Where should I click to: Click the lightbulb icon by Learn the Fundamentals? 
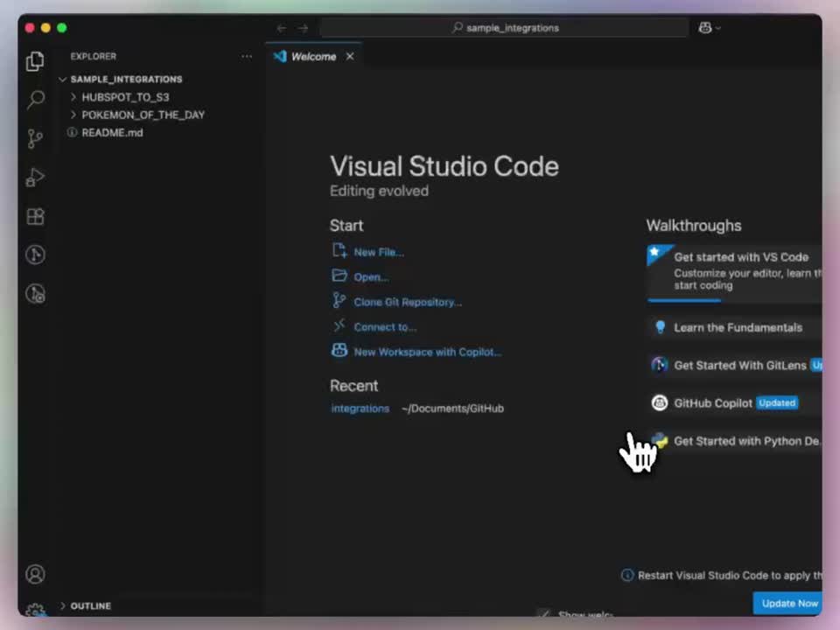(660, 327)
